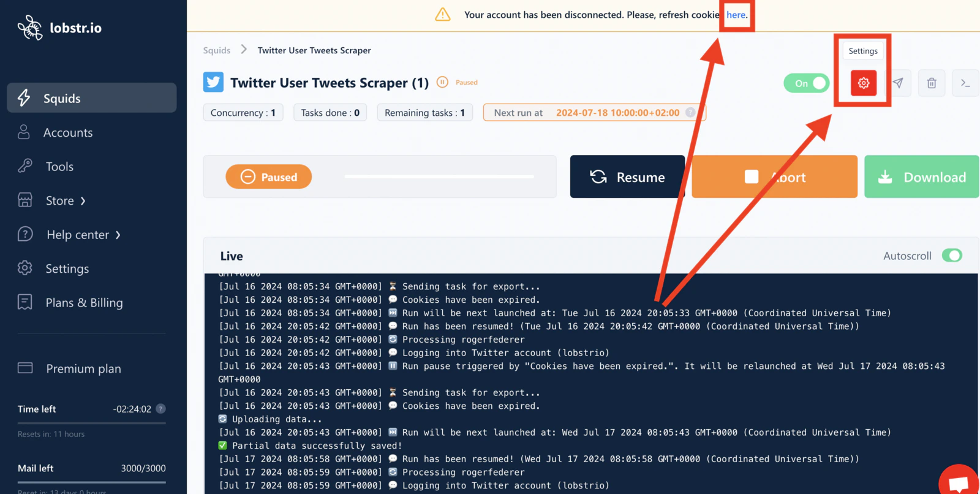Click the Tasks done : 0 badge

(330, 113)
